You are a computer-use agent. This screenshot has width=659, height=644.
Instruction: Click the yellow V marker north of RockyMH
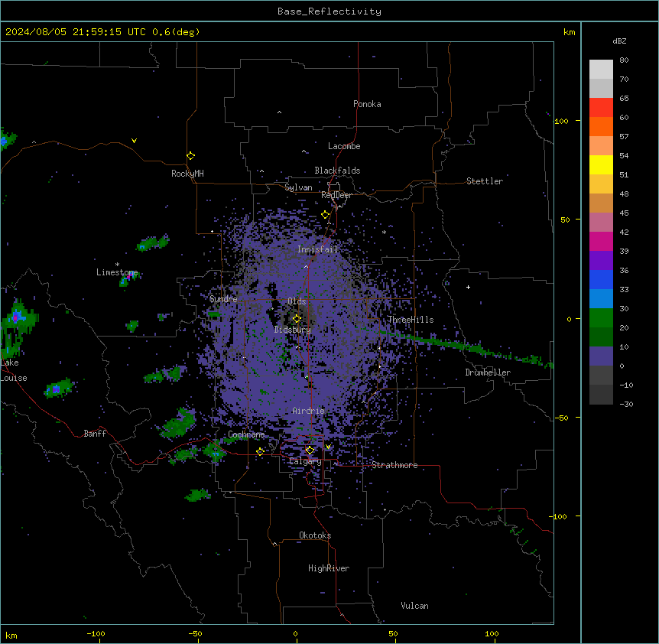click(x=134, y=141)
